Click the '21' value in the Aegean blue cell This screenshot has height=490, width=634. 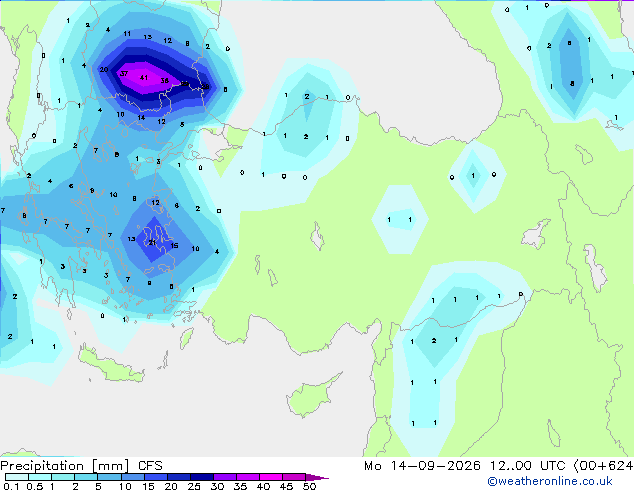click(x=152, y=243)
